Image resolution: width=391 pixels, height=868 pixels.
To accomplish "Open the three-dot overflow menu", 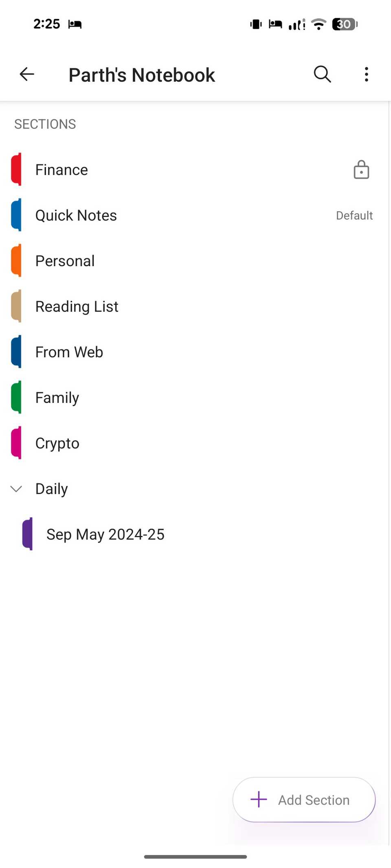I will pyautogui.click(x=367, y=74).
